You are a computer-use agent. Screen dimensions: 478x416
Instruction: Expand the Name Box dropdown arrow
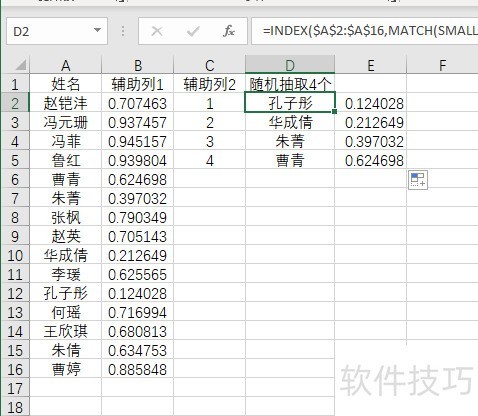pyautogui.click(x=97, y=31)
